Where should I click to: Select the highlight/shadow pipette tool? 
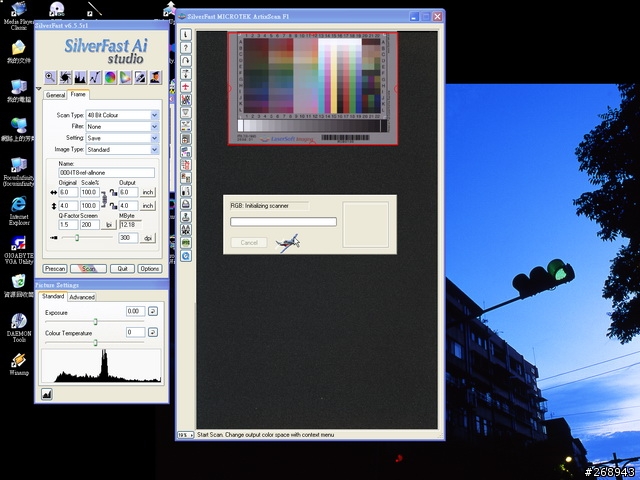140,77
